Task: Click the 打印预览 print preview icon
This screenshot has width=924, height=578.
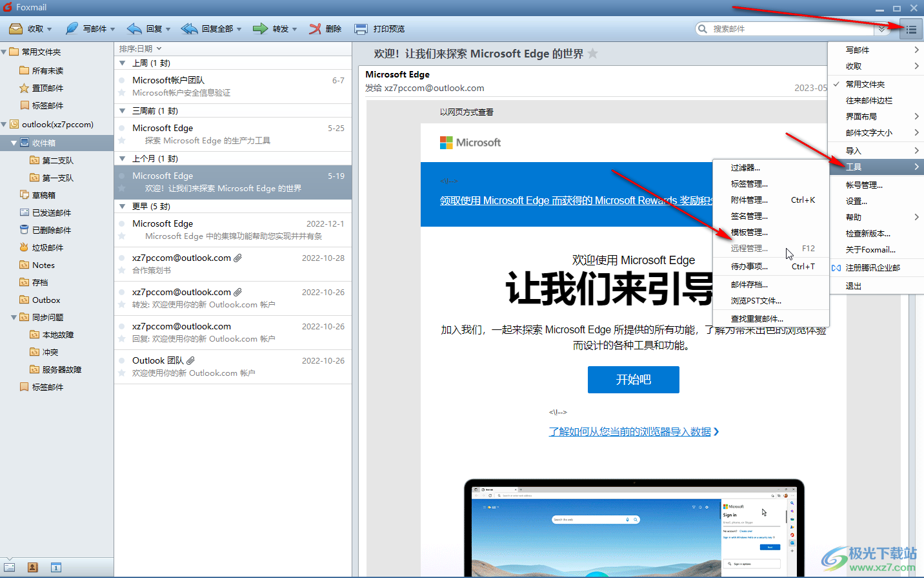Action: point(361,29)
